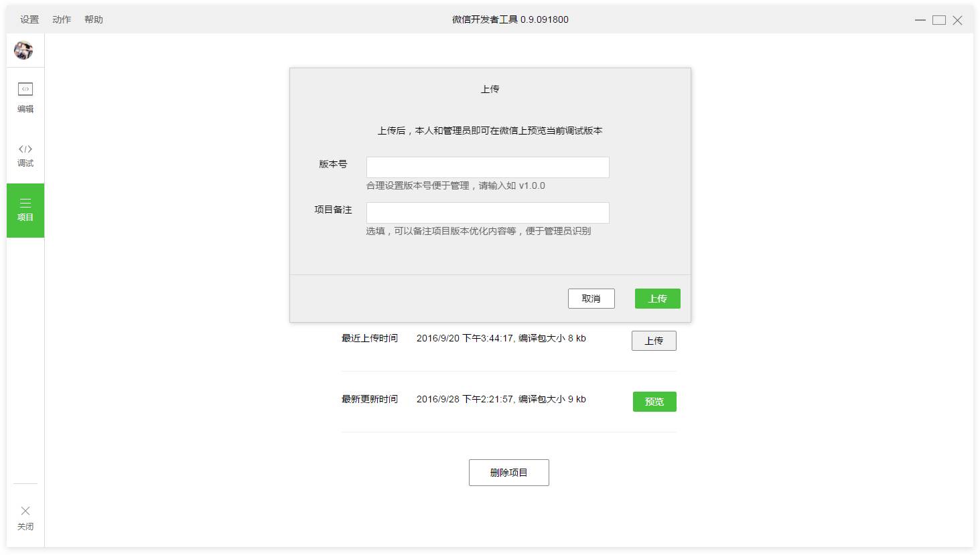980x555 pixels.
Task: Open the 帮助 menu
Action: pos(94,19)
